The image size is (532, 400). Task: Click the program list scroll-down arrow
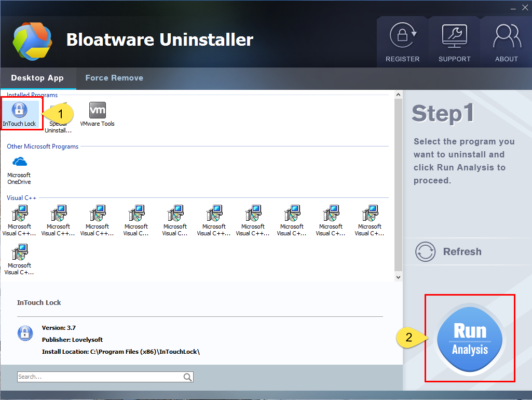pos(398,277)
